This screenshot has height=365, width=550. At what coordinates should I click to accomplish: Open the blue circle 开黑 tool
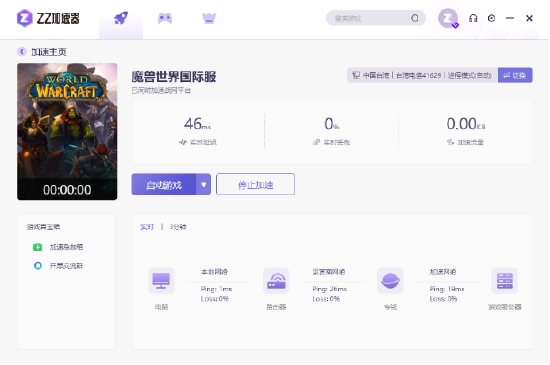[x=38, y=266]
